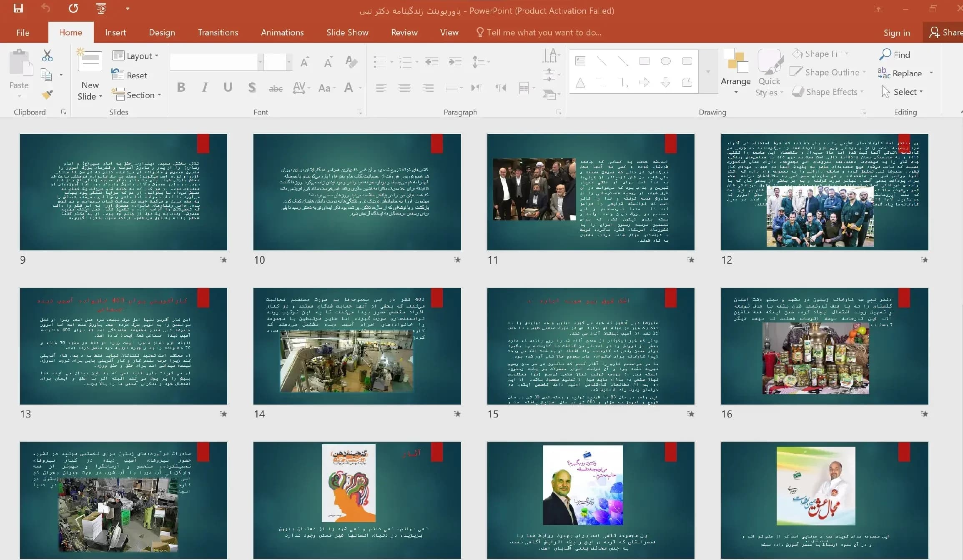Expand the Section dropdown

pyautogui.click(x=136, y=95)
